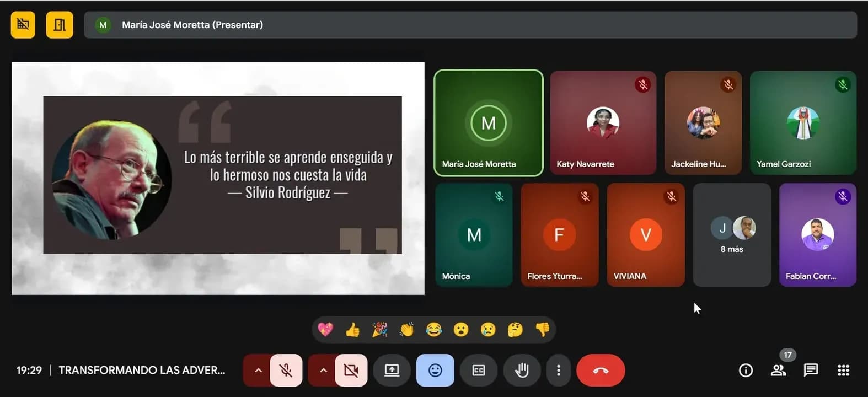
Task: Send the thinking face reaction
Action: click(x=515, y=330)
